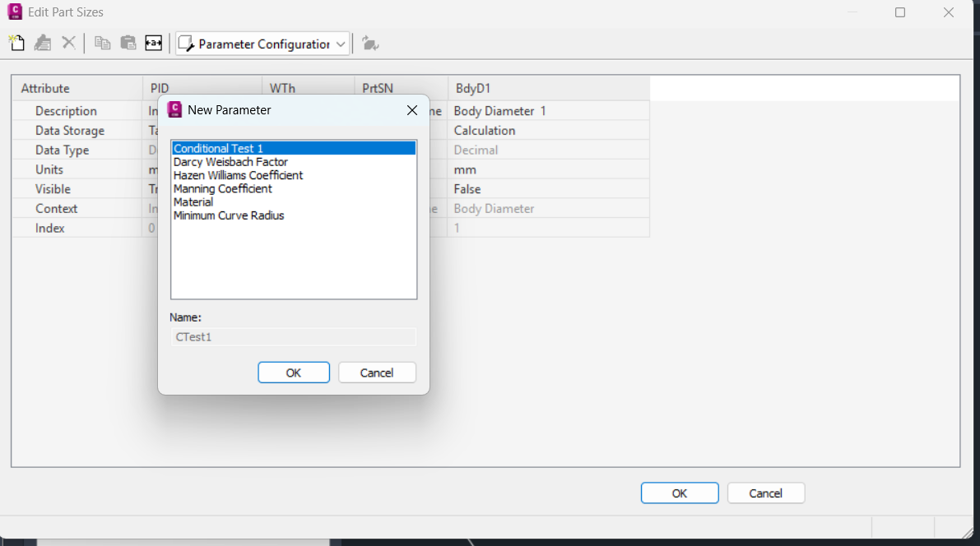The height and width of the screenshot is (546, 980).
Task: Click the Body Diameter context cell
Action: pyautogui.click(x=549, y=209)
